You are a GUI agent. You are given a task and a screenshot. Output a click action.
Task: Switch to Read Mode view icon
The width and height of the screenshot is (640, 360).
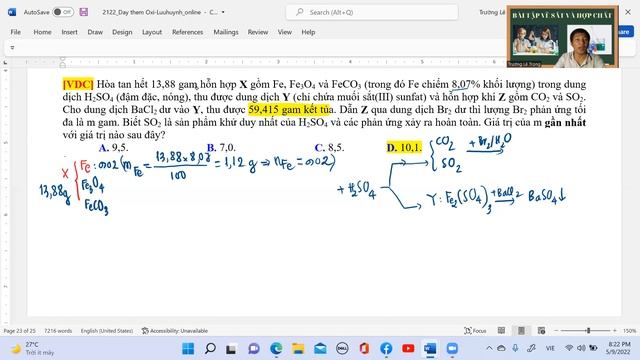click(x=501, y=331)
